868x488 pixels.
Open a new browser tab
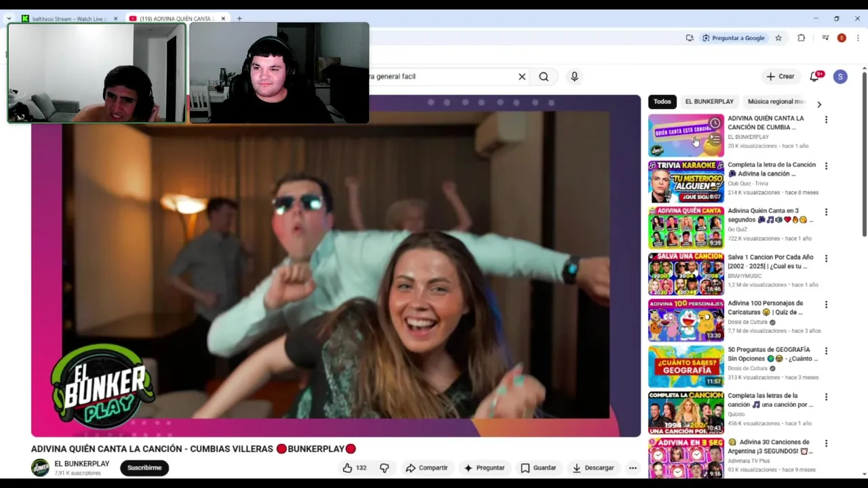point(239,18)
